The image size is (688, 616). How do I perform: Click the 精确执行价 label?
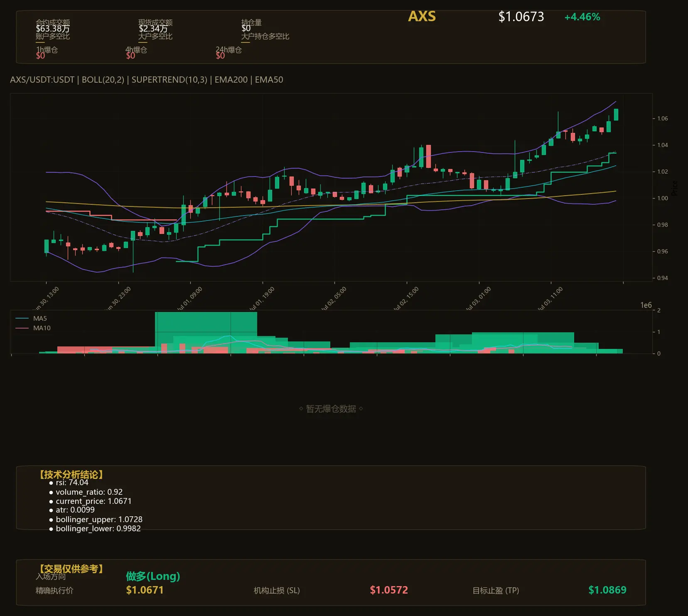54,591
